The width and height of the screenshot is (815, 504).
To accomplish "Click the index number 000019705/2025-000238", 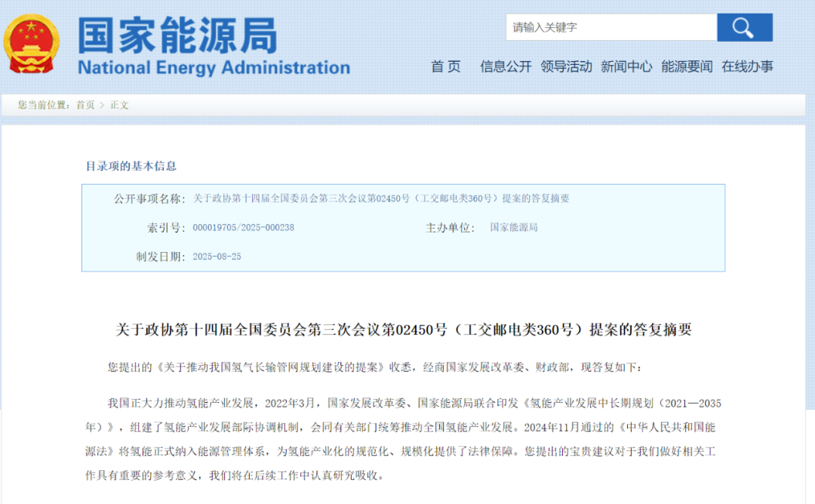I will click(243, 227).
